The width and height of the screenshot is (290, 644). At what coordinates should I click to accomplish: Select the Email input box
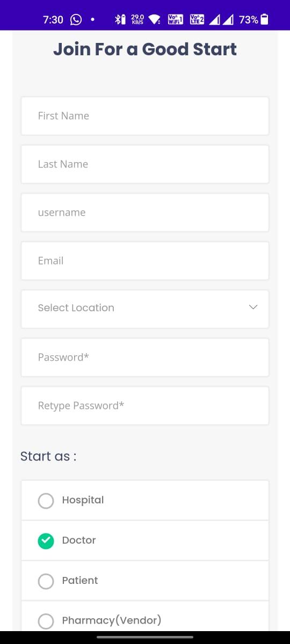click(x=145, y=261)
